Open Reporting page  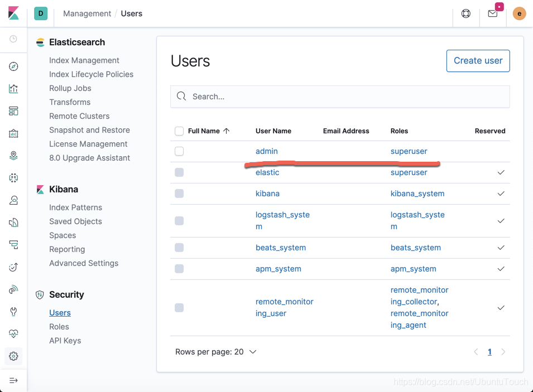coord(67,249)
